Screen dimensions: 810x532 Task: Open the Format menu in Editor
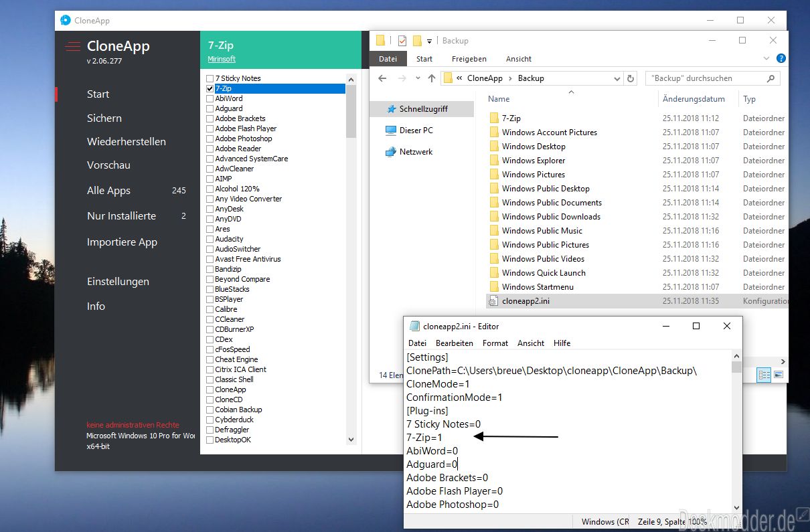coord(495,343)
